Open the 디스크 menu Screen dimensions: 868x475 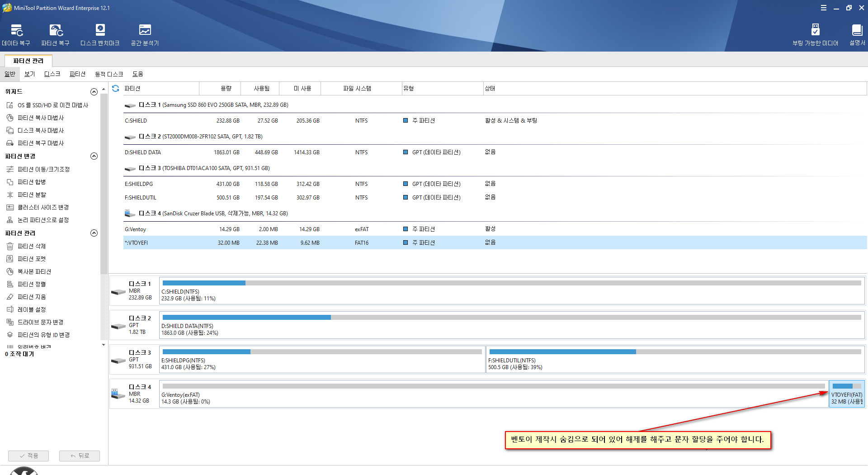tap(52, 74)
